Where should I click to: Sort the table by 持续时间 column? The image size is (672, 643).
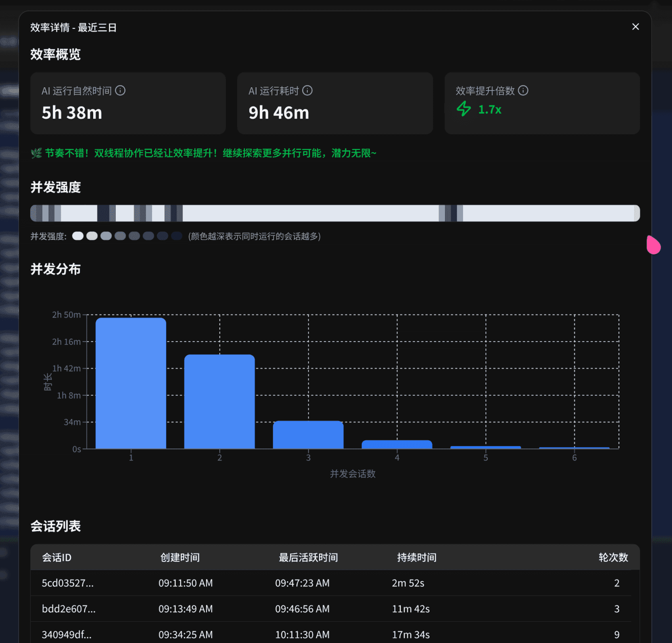(x=417, y=557)
